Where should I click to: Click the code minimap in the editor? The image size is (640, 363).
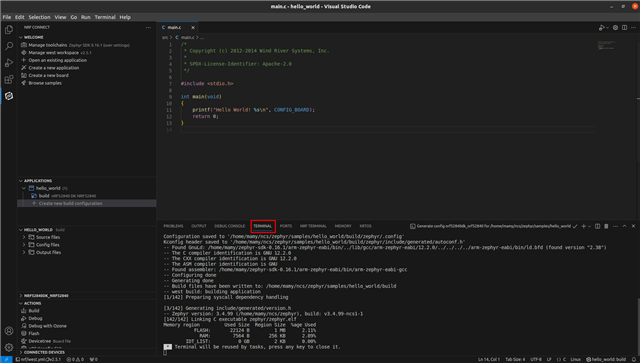(x=607, y=45)
